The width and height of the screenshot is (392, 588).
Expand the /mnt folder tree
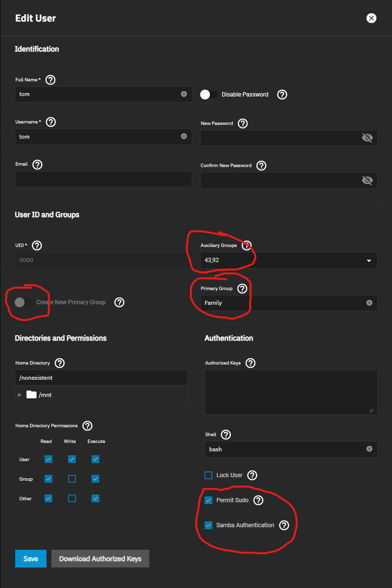(x=20, y=394)
